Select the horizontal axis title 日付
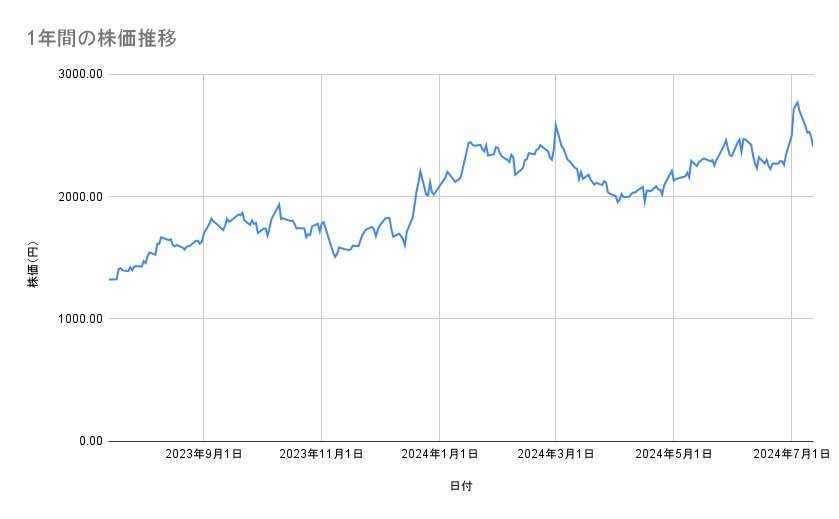 (461, 486)
